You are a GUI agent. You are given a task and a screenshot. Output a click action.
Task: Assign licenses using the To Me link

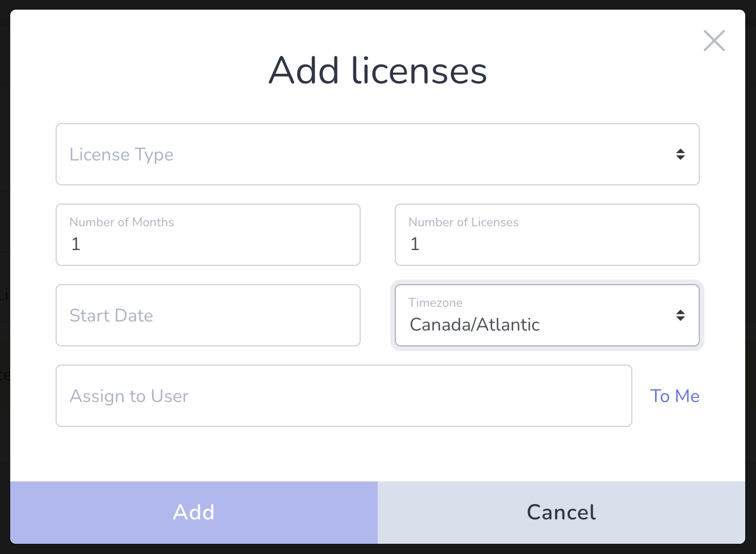point(675,396)
